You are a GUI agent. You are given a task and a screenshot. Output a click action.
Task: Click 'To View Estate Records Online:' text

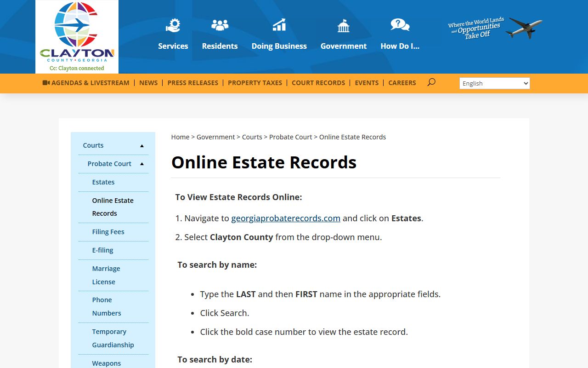[x=238, y=197]
